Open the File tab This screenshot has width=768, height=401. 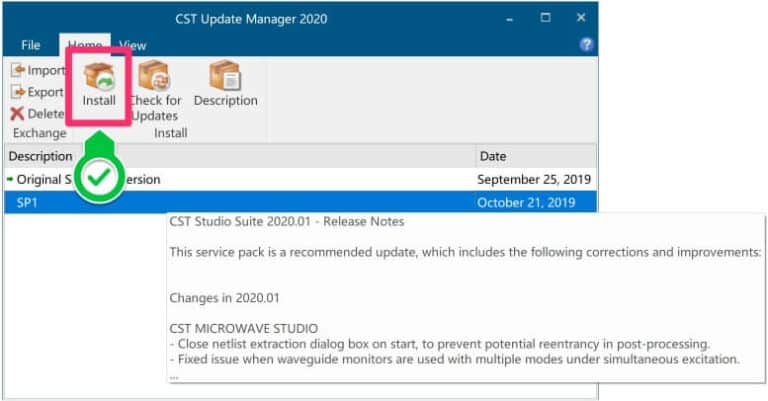[x=31, y=45]
